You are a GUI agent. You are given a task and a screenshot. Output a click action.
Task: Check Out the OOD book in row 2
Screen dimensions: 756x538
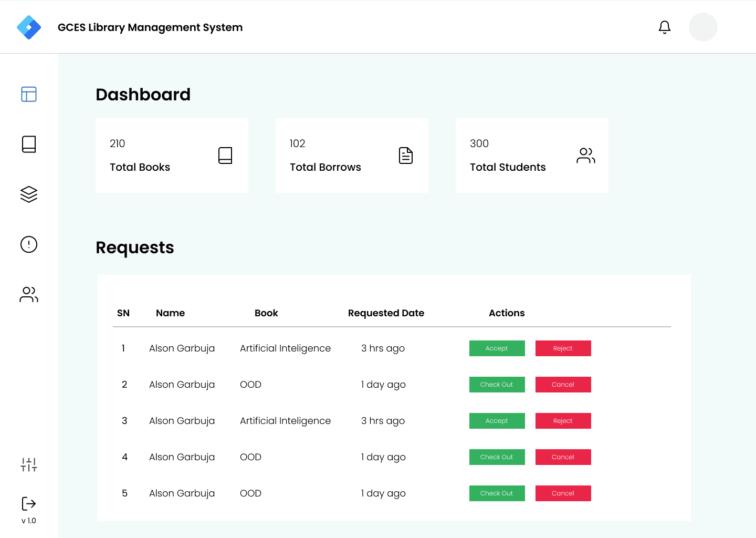(x=497, y=384)
